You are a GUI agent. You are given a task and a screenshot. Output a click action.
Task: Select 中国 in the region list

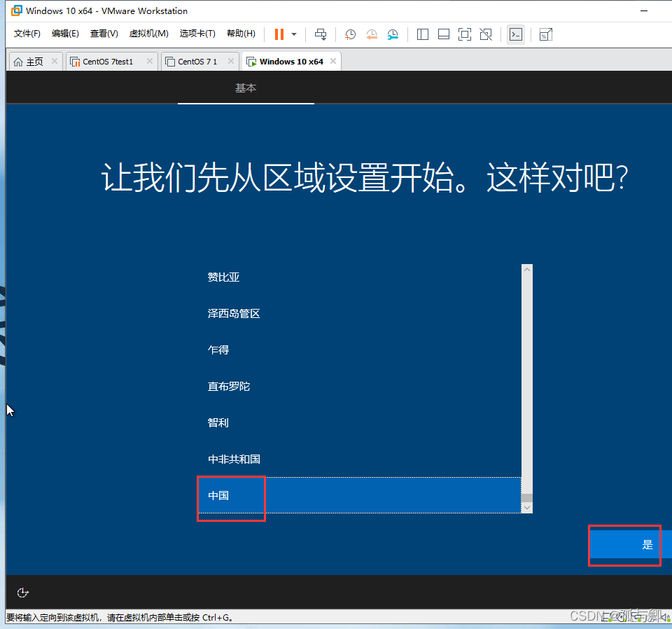coord(359,495)
